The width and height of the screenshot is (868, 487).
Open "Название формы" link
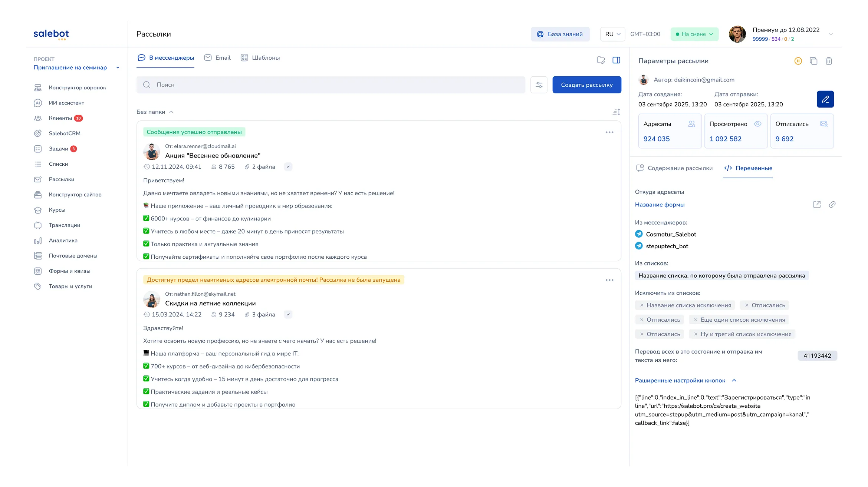click(x=660, y=205)
